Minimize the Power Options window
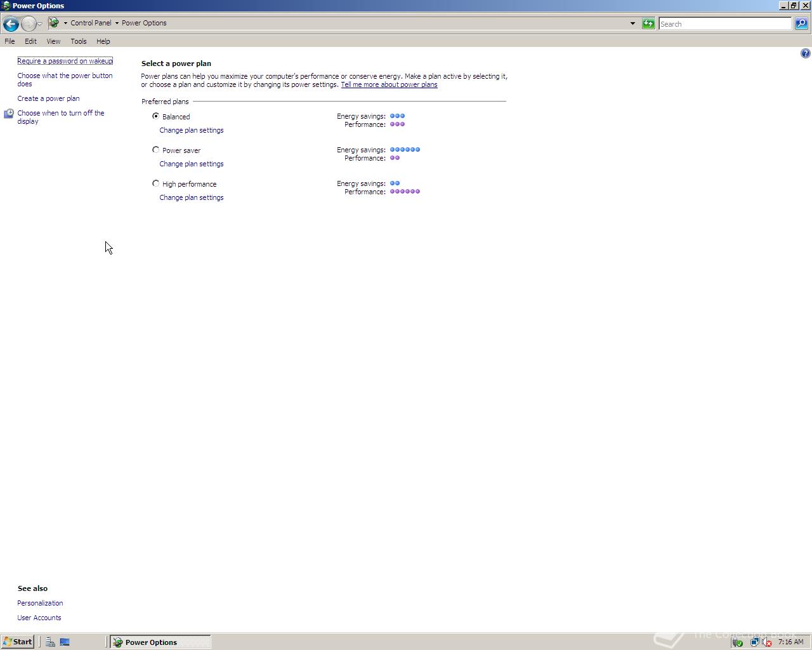This screenshot has height=650, width=812. [x=783, y=5]
